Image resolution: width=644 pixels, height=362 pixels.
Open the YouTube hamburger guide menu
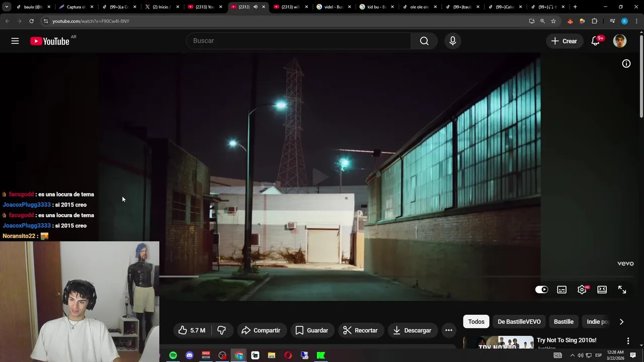[x=15, y=41]
